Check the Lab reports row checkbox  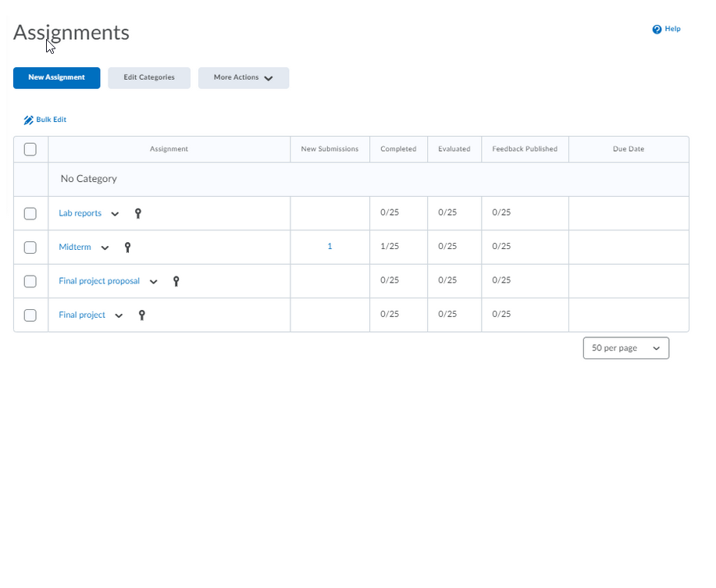[30, 213]
